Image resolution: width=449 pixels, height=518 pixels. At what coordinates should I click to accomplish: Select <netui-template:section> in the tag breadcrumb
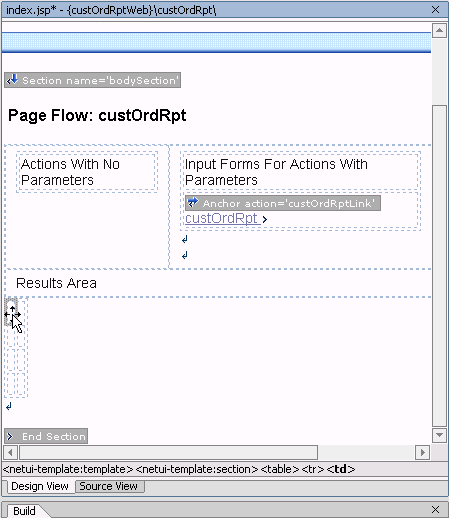[x=197, y=469]
